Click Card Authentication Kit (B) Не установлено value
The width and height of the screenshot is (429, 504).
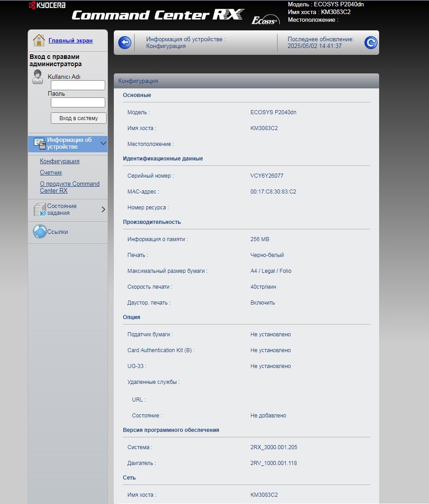click(x=270, y=350)
